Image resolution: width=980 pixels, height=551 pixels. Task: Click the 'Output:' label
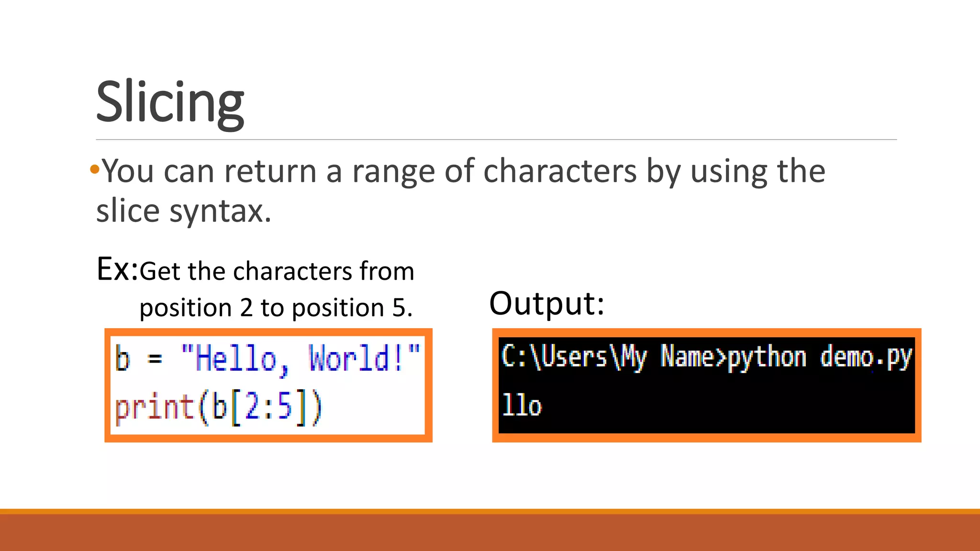tap(547, 303)
